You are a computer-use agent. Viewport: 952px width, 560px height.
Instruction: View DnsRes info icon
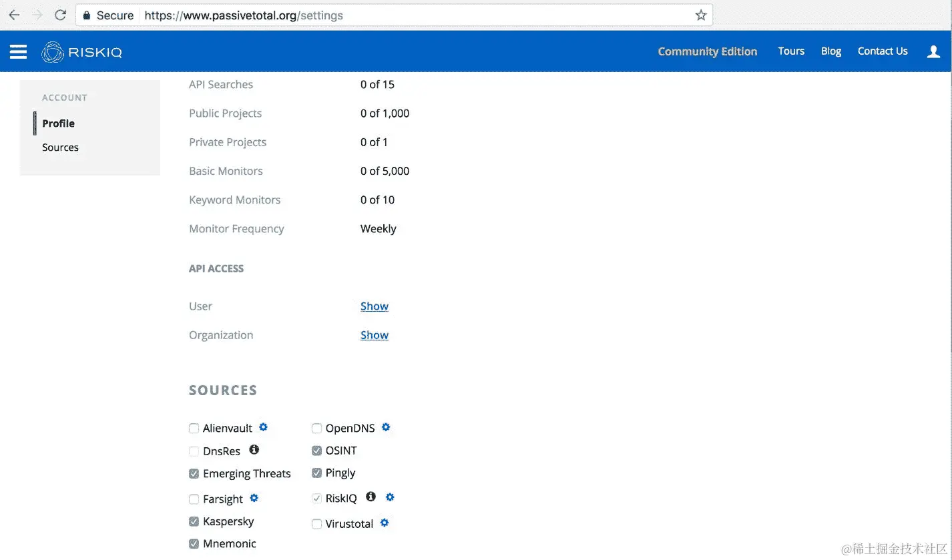254,450
